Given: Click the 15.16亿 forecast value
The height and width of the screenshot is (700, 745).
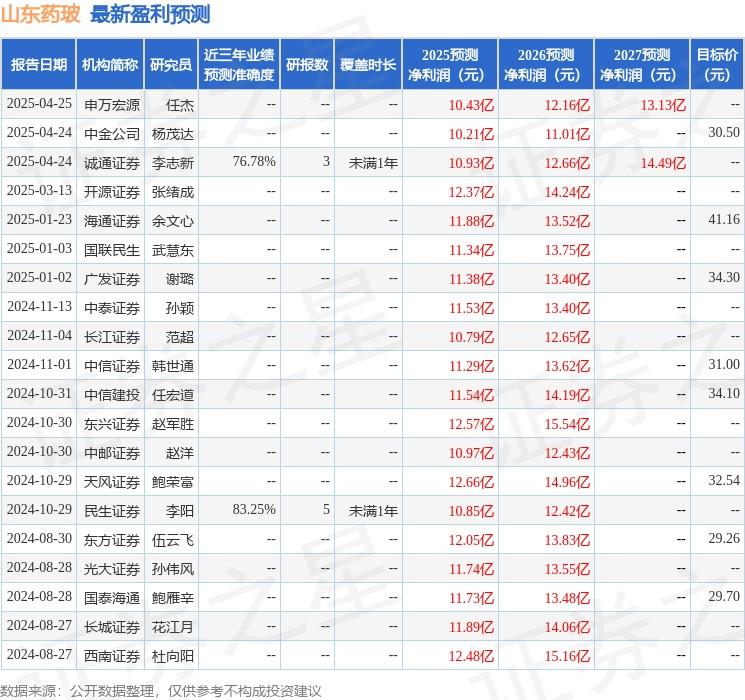Looking at the screenshot, I should tap(567, 655).
